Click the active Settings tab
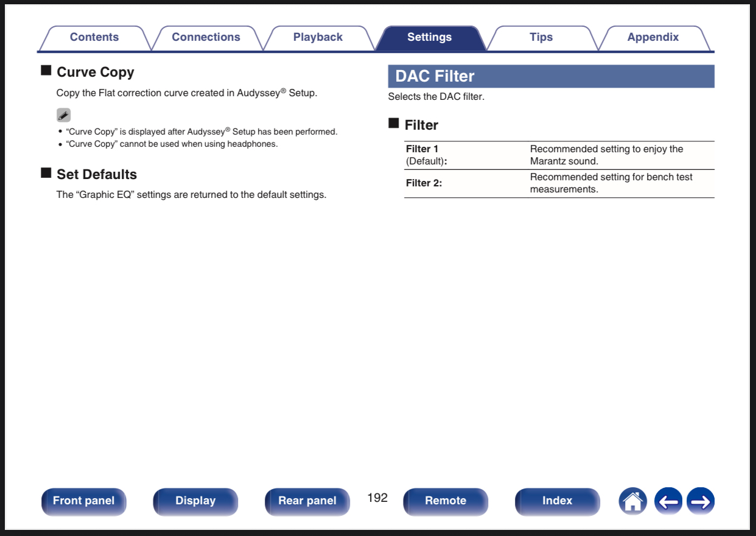 click(x=429, y=38)
